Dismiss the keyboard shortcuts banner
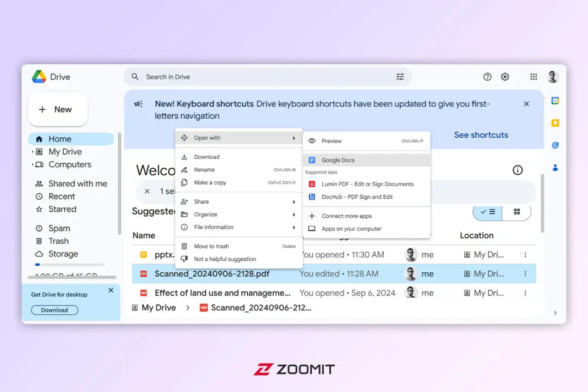Image resolution: width=588 pixels, height=392 pixels. click(526, 104)
